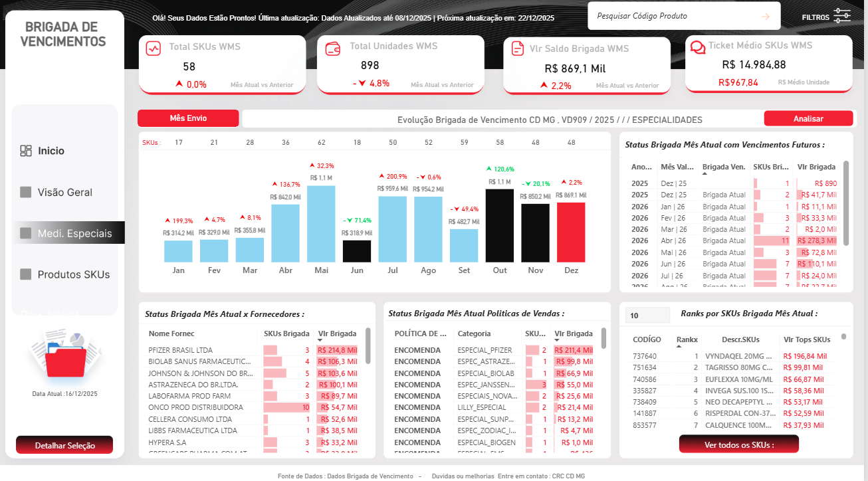Click the search arrow icon

pyautogui.click(x=766, y=16)
